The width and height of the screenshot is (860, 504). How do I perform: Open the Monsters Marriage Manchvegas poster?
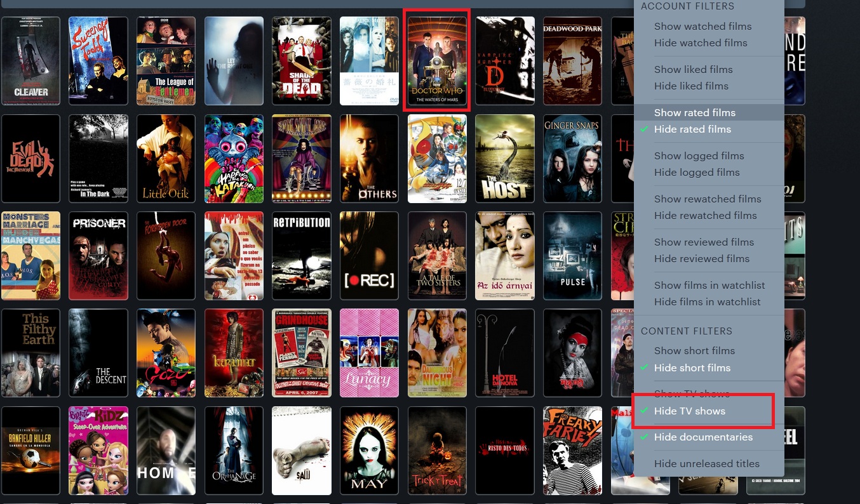tap(30, 256)
